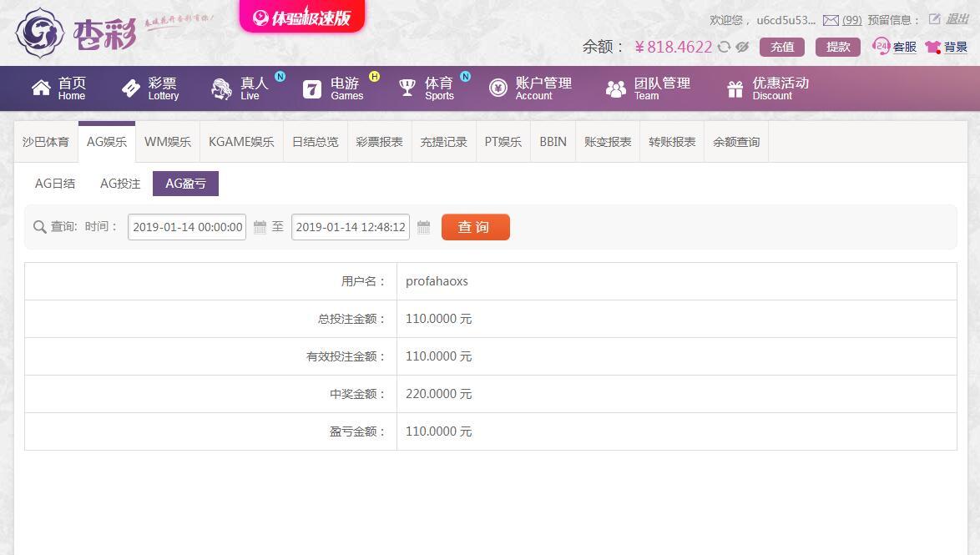This screenshot has width=980, height=555.
Task: Click the shirt-shaped background theme icon
Action: point(933,47)
